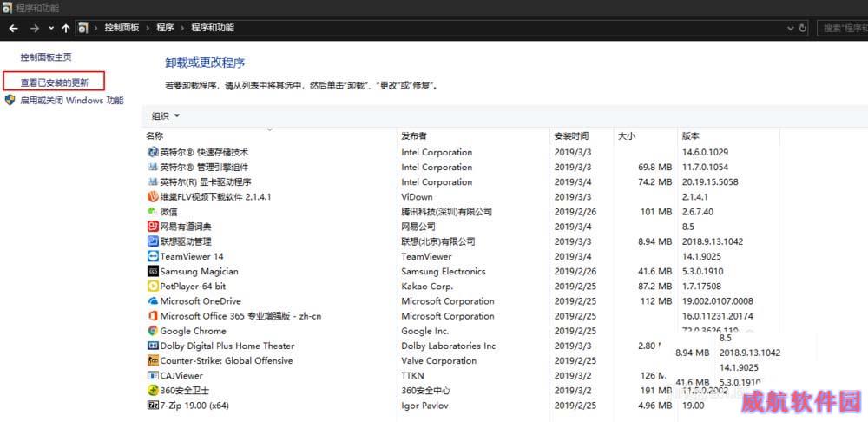Select 程序 in the address breadcrumb
The height and width of the screenshot is (422, 868).
point(165,28)
